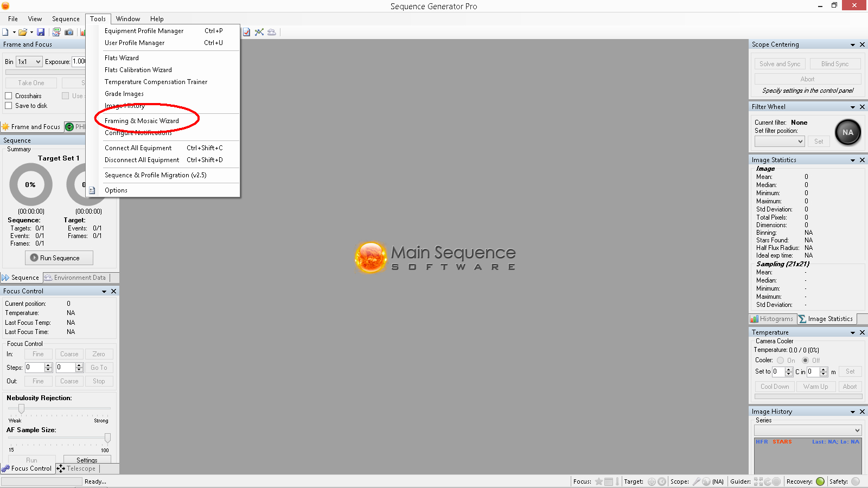
Task: Open the Set filter position dropdown
Action: tap(780, 142)
